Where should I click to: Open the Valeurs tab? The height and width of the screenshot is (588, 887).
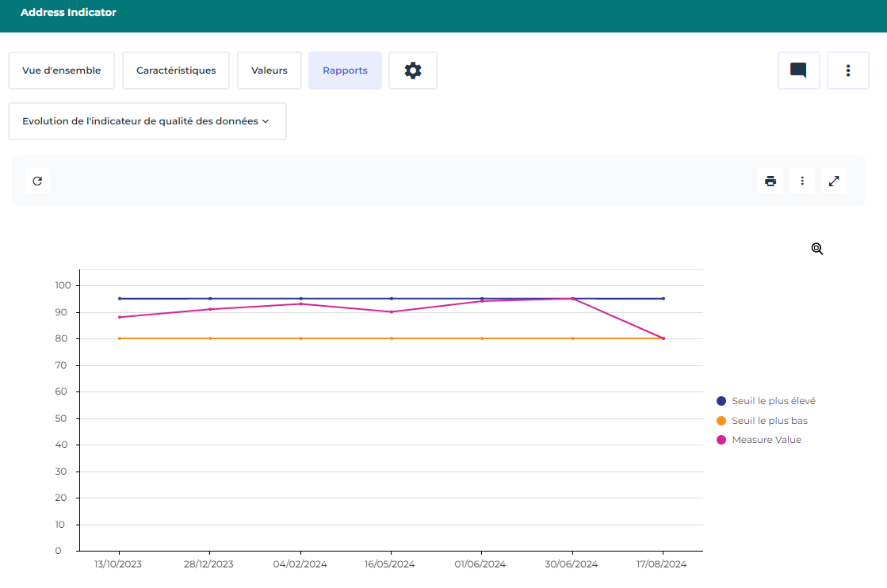click(270, 71)
